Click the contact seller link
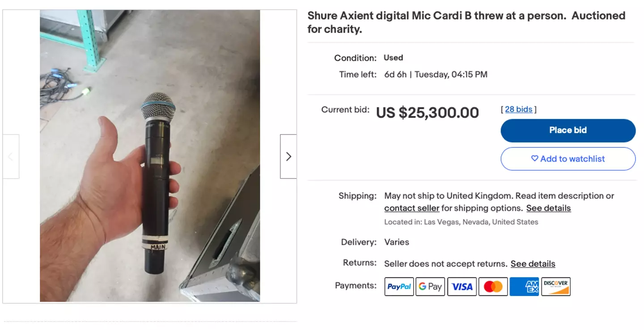 411,208
